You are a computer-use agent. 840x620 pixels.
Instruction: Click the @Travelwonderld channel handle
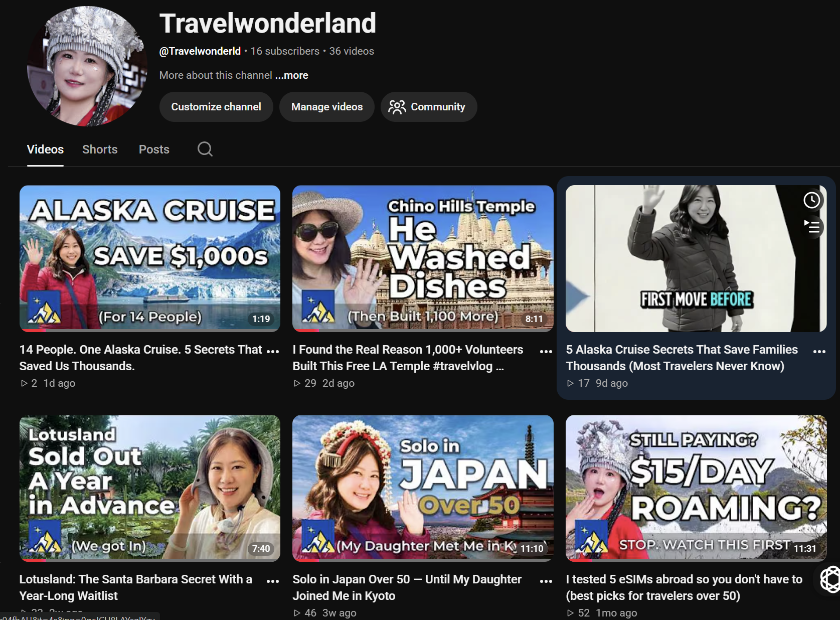tap(200, 51)
